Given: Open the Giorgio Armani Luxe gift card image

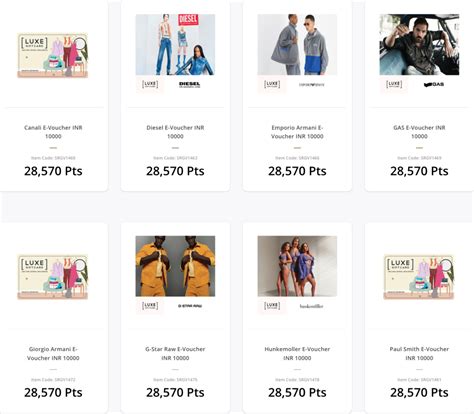Looking at the screenshot, I should [x=53, y=277].
